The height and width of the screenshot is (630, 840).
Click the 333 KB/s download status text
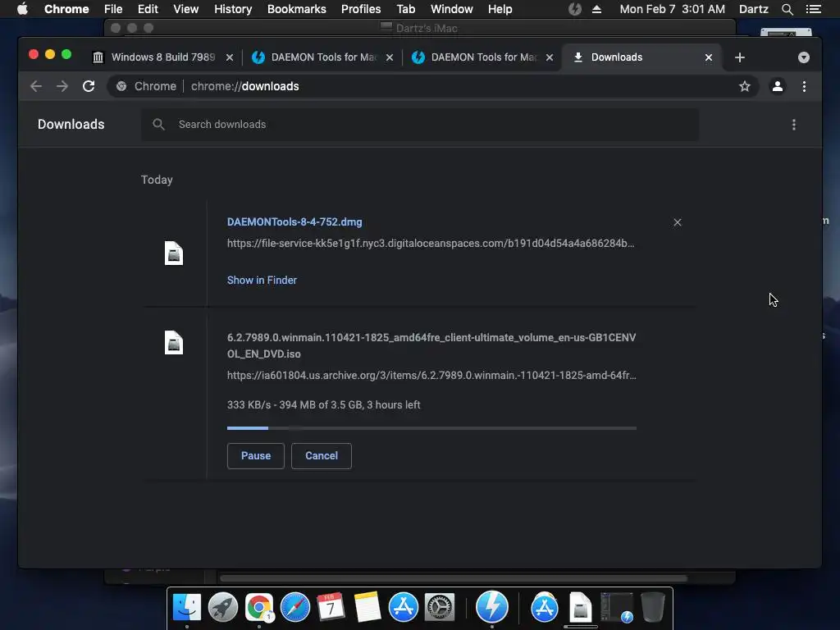pos(323,405)
